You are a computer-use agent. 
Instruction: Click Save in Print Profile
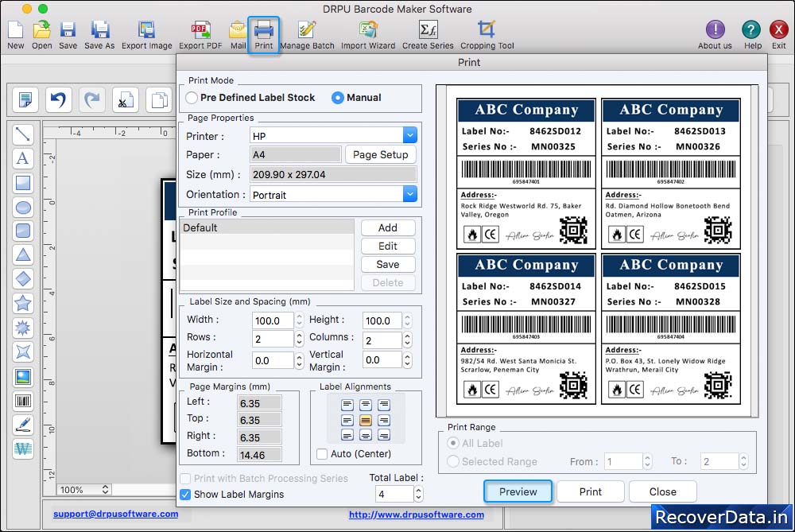(388, 264)
